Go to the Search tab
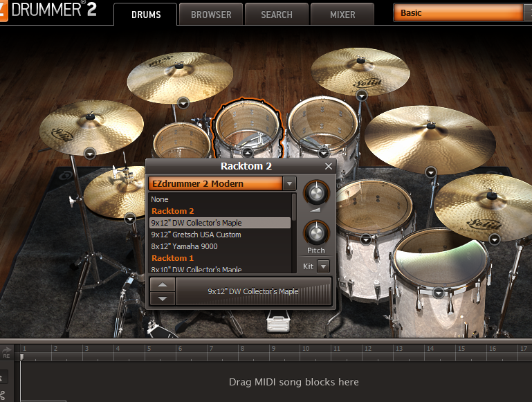The height and width of the screenshot is (402, 532). pyautogui.click(x=277, y=15)
